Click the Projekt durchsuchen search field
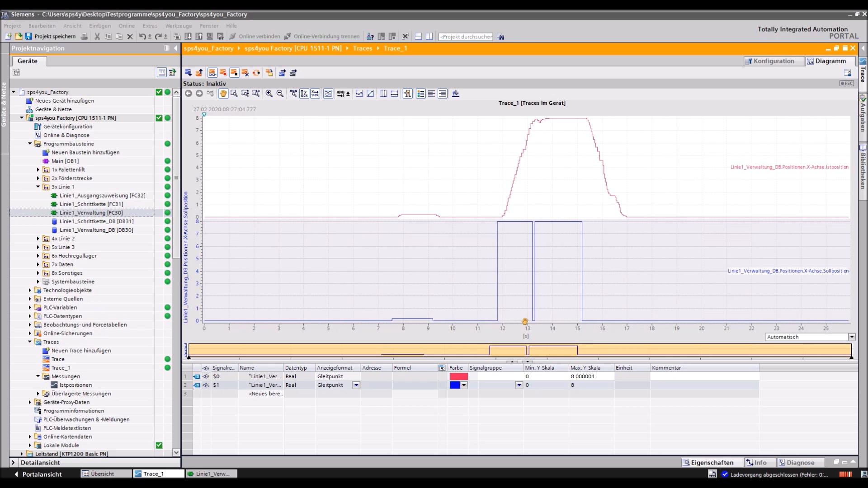 (466, 37)
